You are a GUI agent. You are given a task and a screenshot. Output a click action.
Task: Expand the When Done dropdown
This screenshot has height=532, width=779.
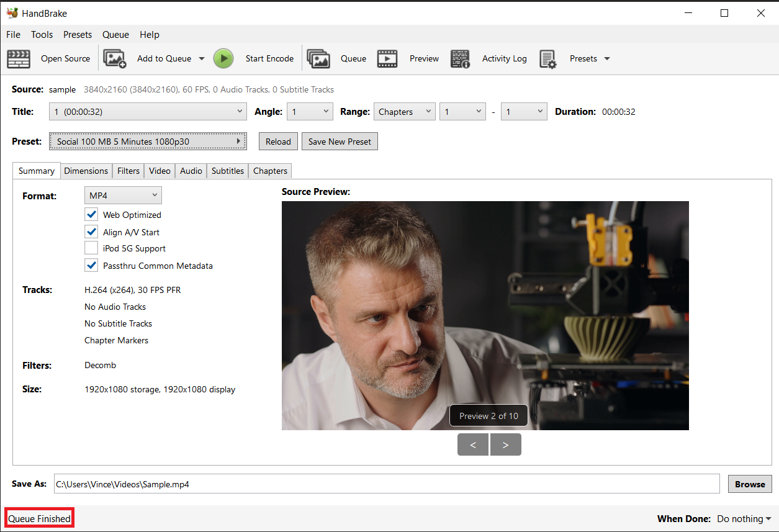[x=743, y=518]
